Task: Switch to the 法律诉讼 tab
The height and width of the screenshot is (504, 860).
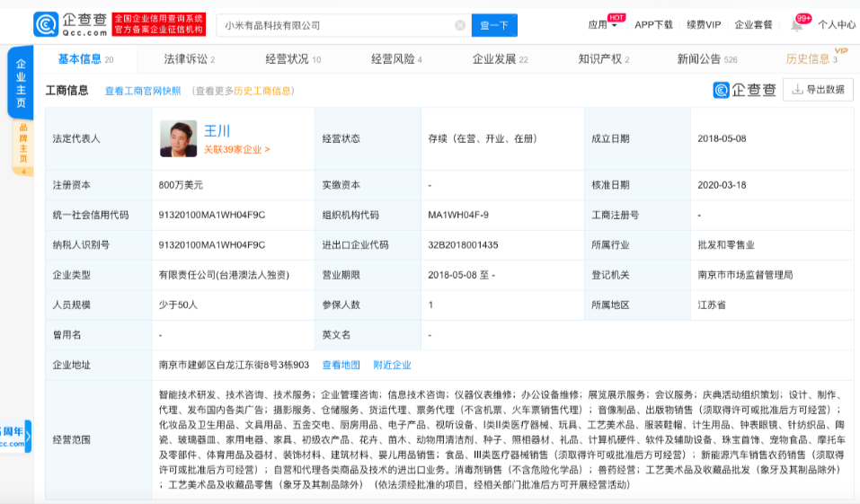Action: (x=190, y=59)
